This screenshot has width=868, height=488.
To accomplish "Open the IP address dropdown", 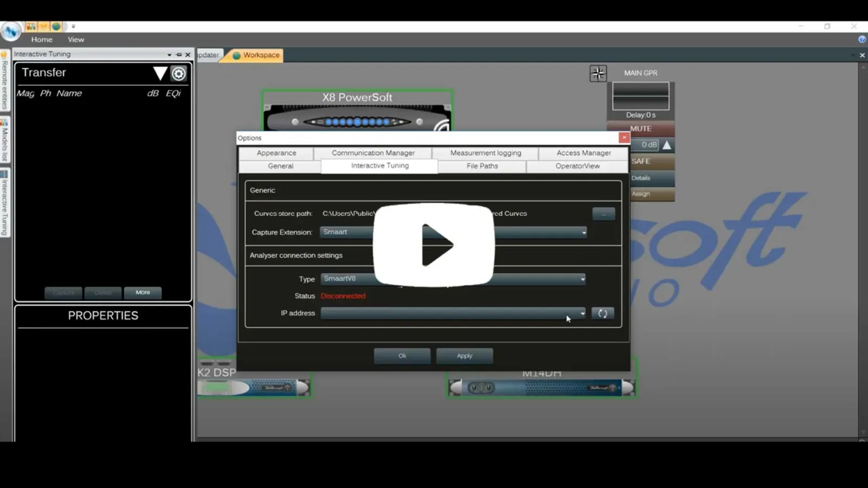I will tap(453, 313).
